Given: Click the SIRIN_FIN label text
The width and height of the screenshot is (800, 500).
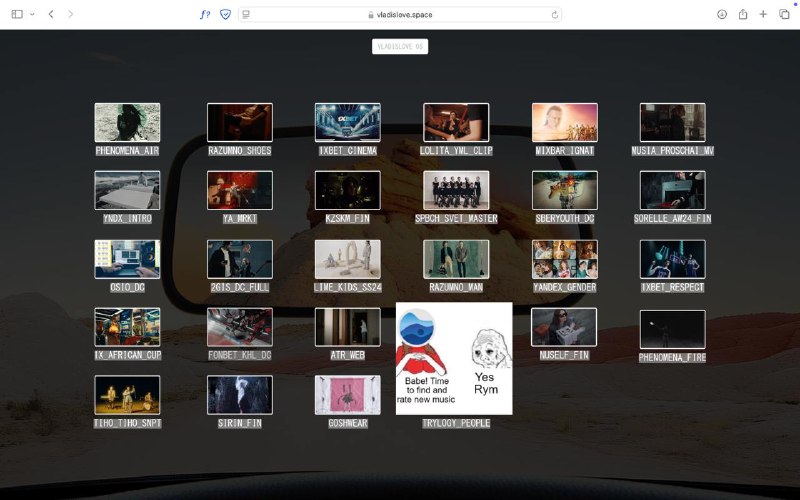Looking at the screenshot, I should coord(240,423).
